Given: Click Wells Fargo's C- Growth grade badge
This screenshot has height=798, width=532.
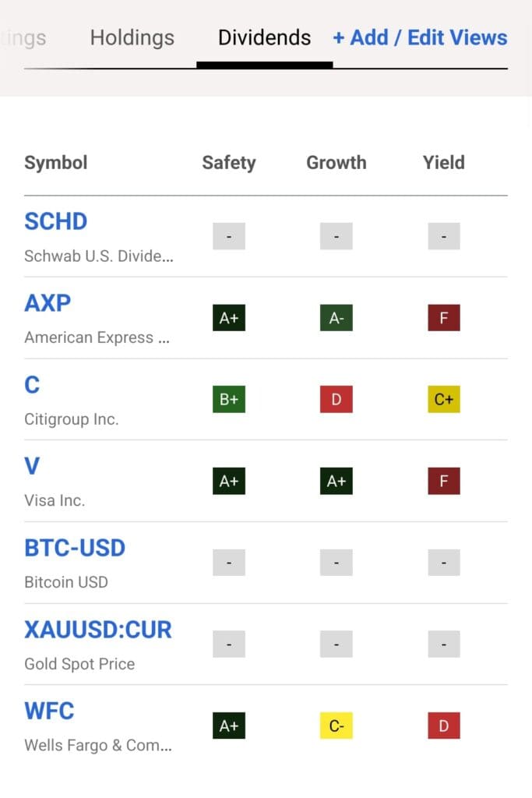Looking at the screenshot, I should [x=336, y=726].
